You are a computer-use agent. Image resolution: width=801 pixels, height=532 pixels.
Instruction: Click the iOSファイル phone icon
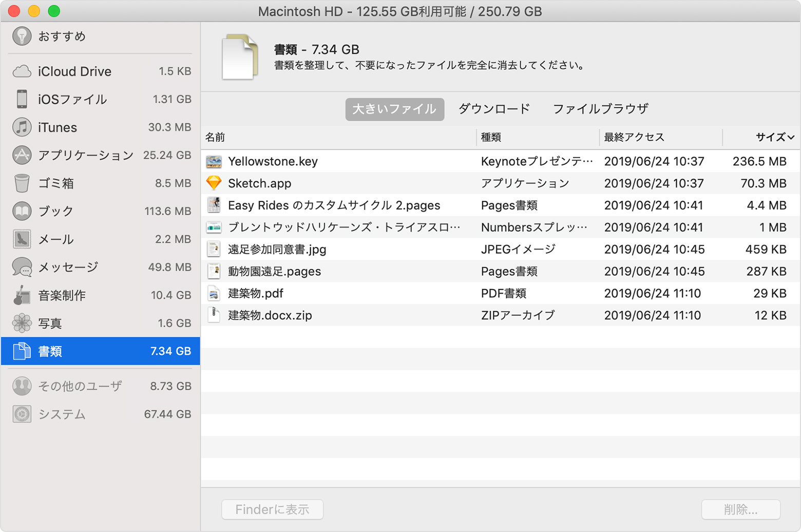pyautogui.click(x=22, y=99)
